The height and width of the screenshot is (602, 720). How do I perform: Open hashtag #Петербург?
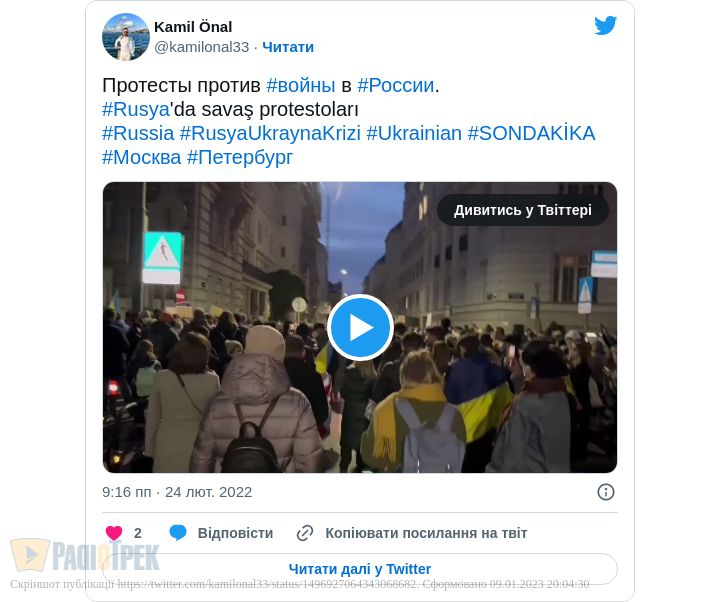pos(240,157)
